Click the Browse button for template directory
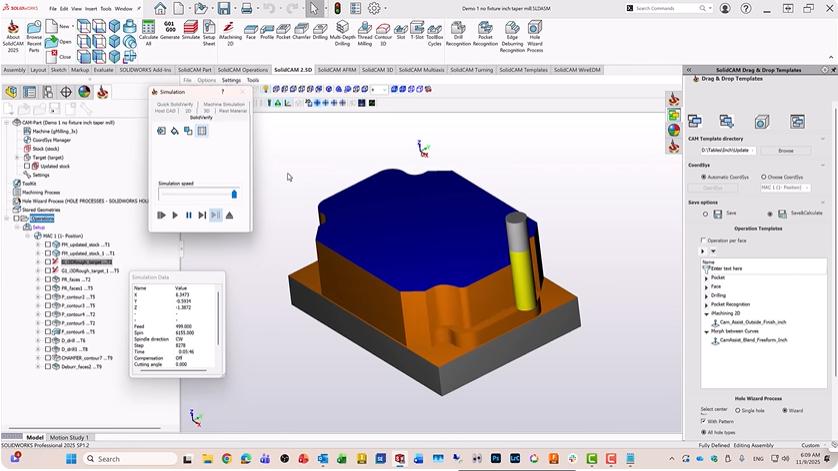The image size is (838, 471). pos(786,151)
